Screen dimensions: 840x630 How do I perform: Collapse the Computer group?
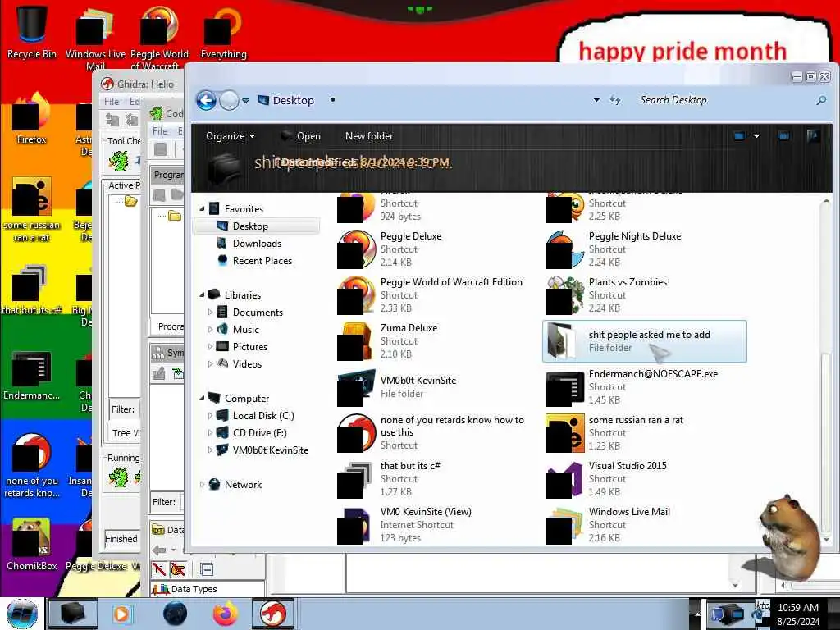click(202, 399)
